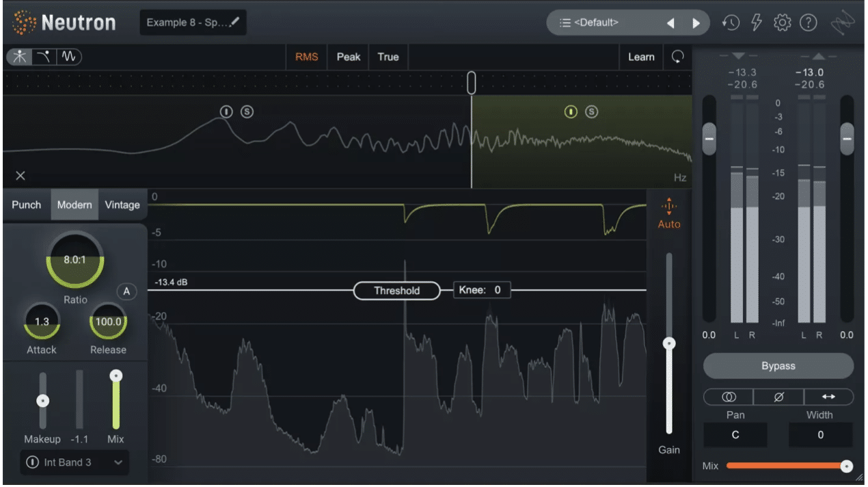Viewport: 868px width, 487px height.
Task: Toggle bypass on the highlighted right band
Action: (571, 111)
